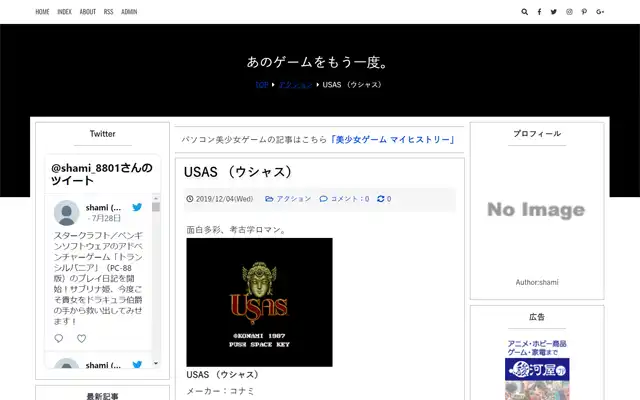Viewport: 640px width, 400px height.
Task: Click the comment bubble icon
Action: [324, 199]
